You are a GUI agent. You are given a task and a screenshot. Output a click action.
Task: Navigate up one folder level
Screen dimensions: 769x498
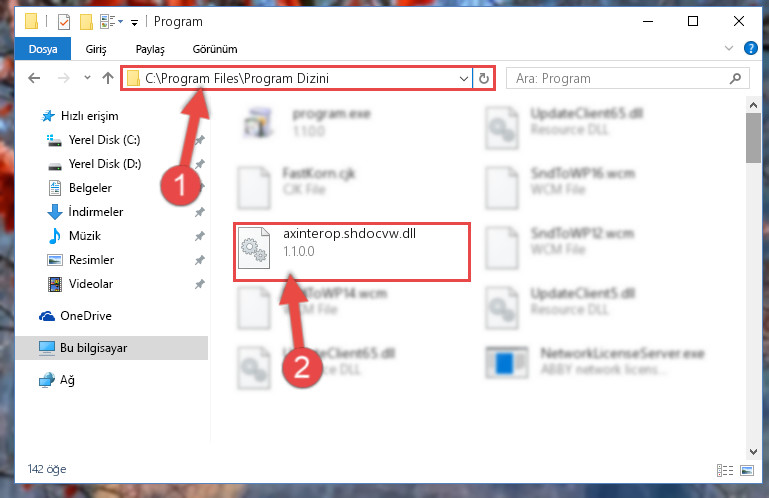[x=108, y=78]
